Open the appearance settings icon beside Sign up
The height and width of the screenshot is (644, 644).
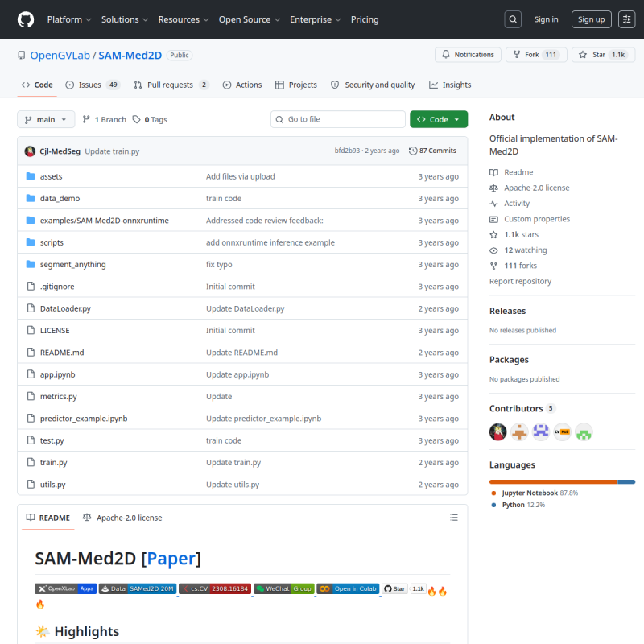[626, 19]
